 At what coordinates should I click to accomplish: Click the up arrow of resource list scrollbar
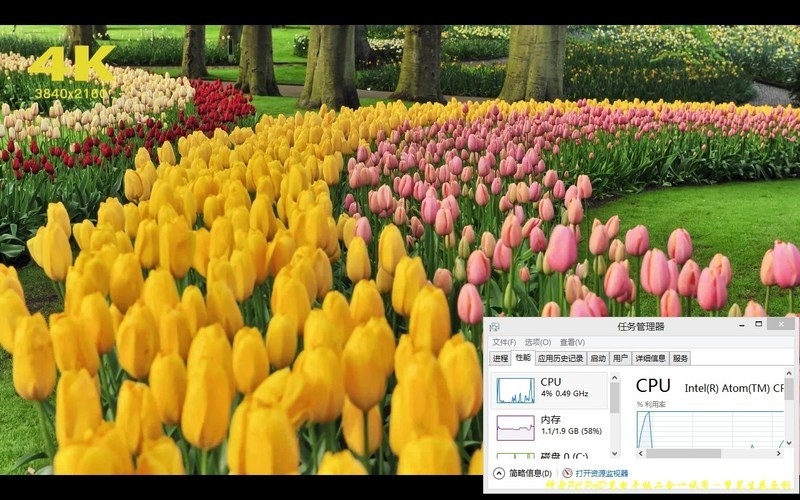click(615, 378)
